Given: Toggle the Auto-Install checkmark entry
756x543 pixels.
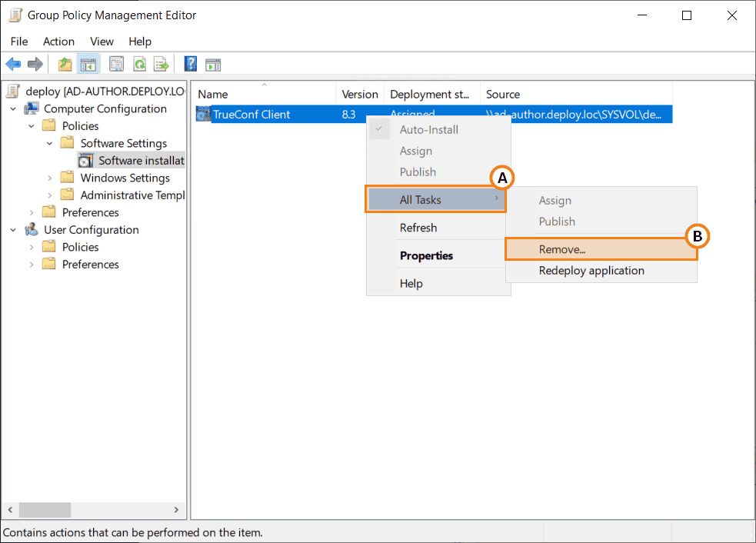Looking at the screenshot, I should tap(438, 130).
